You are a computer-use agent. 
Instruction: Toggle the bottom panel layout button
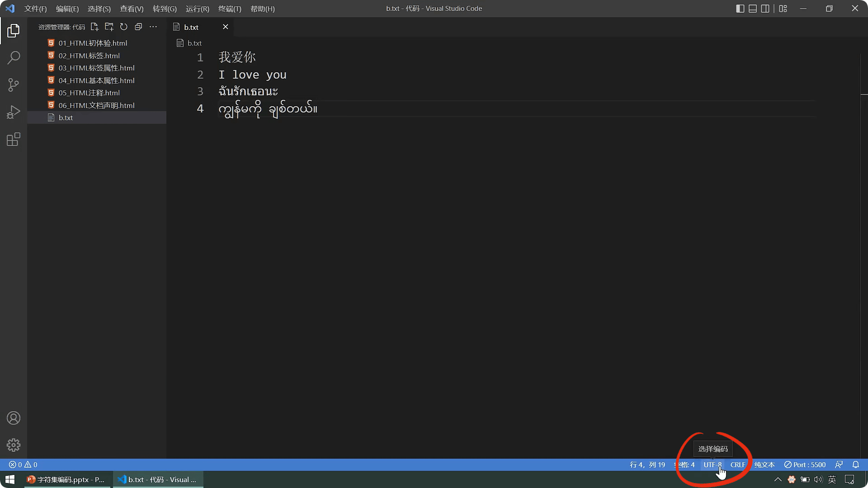click(753, 9)
